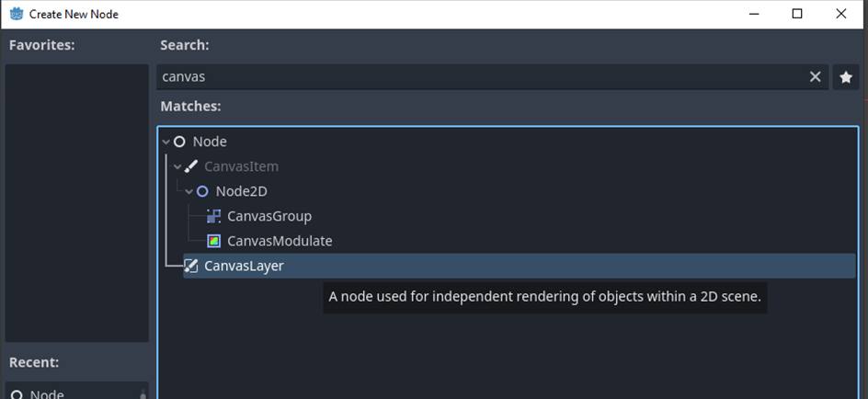The image size is (868, 399).
Task: Click the Godot logo in title bar
Action: tap(17, 14)
